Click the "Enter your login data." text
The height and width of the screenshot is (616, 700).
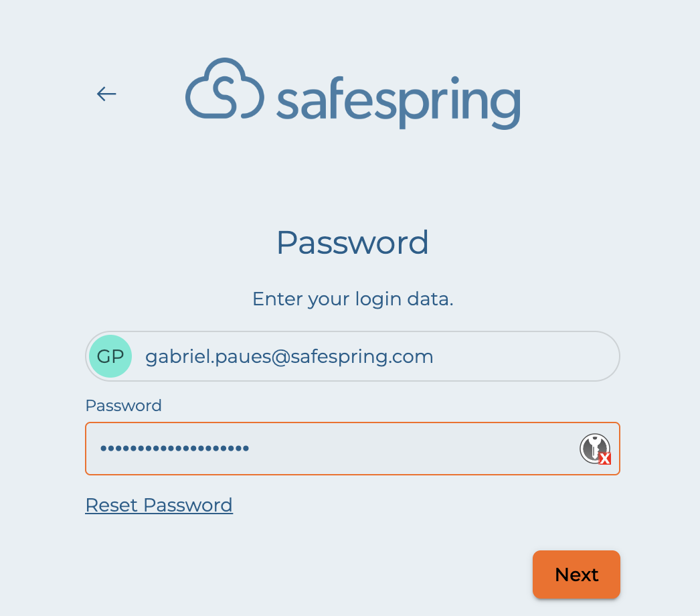coord(353,299)
